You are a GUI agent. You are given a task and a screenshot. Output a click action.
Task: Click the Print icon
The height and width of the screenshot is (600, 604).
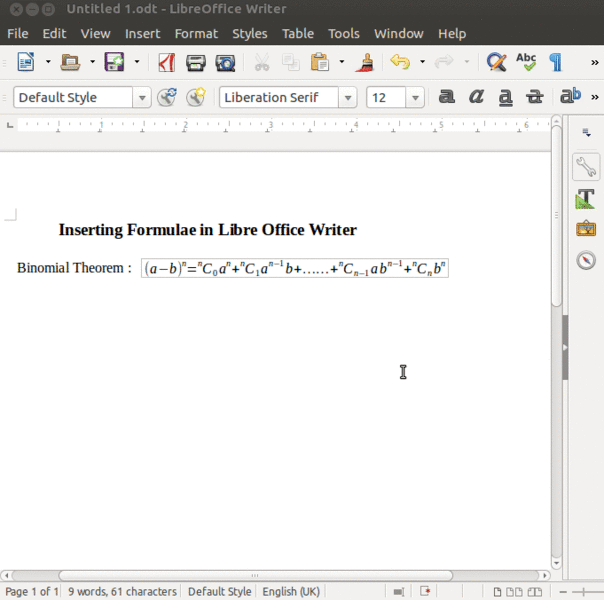[x=196, y=62]
